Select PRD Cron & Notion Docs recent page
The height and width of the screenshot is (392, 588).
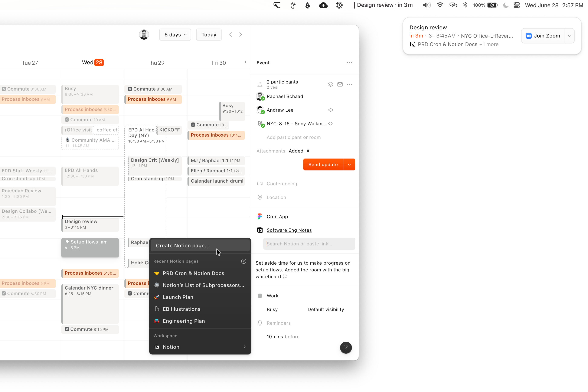(193, 273)
